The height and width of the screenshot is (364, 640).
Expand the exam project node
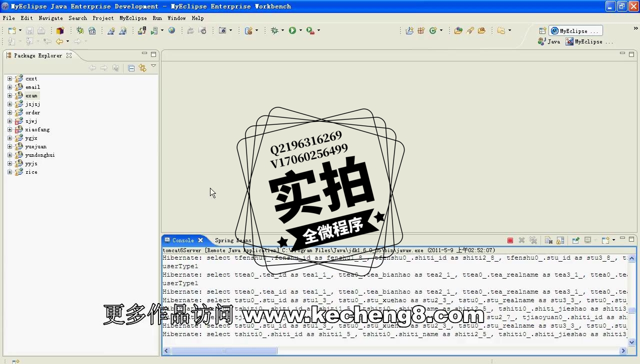click(x=9, y=95)
